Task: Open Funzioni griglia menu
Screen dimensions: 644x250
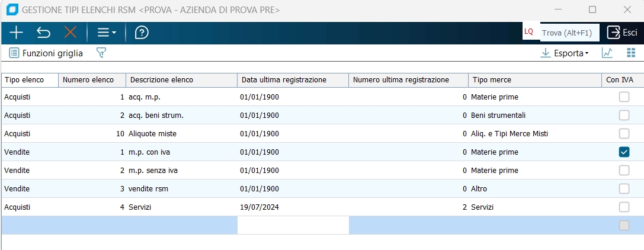Action: (x=46, y=53)
